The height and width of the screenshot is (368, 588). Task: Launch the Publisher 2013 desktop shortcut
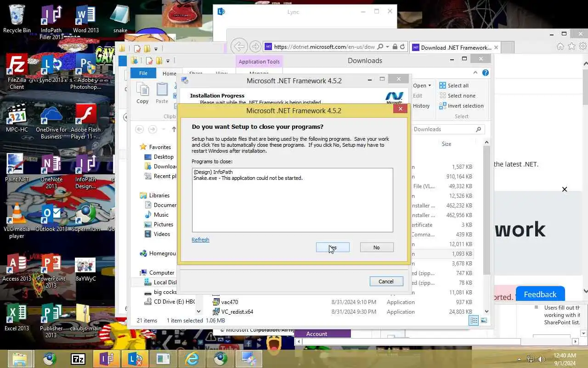click(51, 320)
